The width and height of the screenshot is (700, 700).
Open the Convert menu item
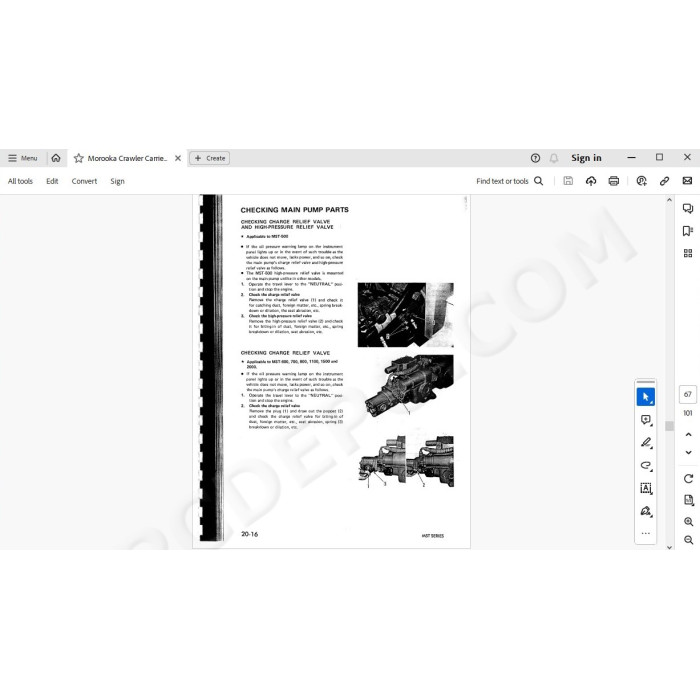click(x=84, y=181)
